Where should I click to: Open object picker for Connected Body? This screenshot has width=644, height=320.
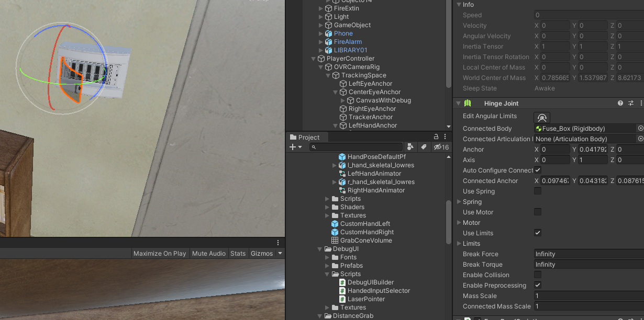(x=640, y=128)
